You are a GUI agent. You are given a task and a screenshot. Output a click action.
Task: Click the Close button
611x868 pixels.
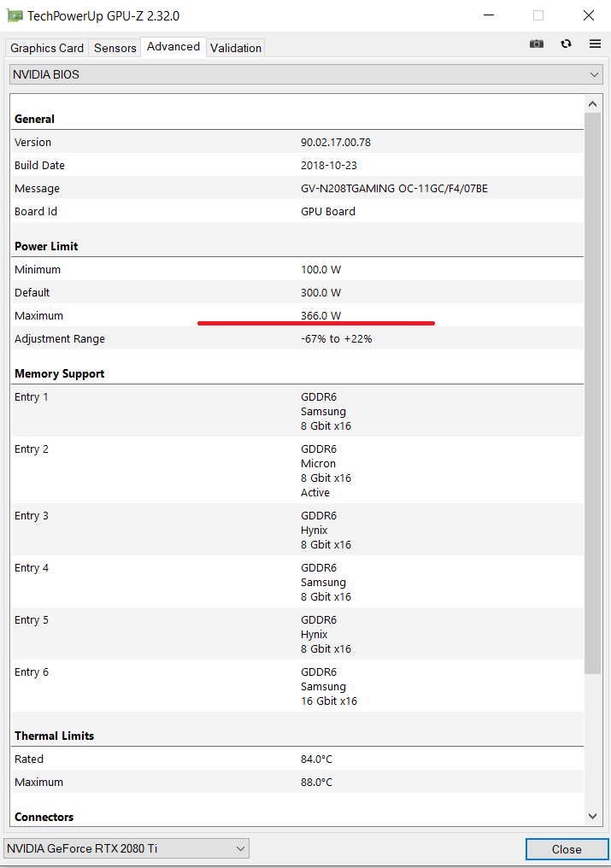pyautogui.click(x=566, y=849)
